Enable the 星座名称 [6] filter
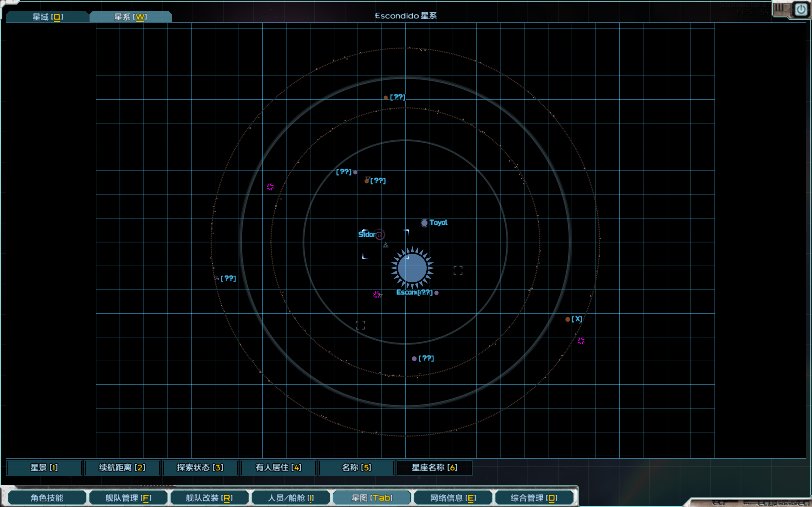The height and width of the screenshot is (507, 812). pyautogui.click(x=435, y=468)
